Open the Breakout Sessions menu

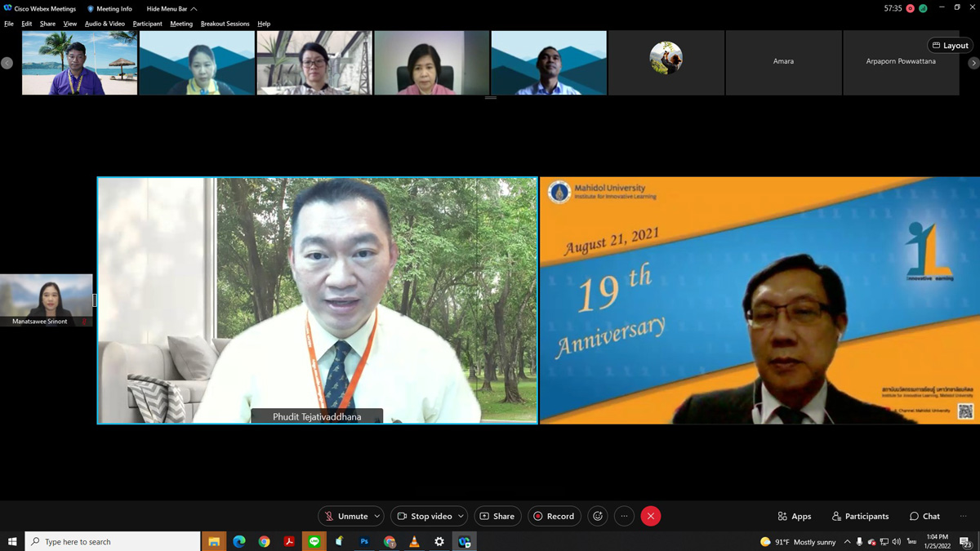225,24
